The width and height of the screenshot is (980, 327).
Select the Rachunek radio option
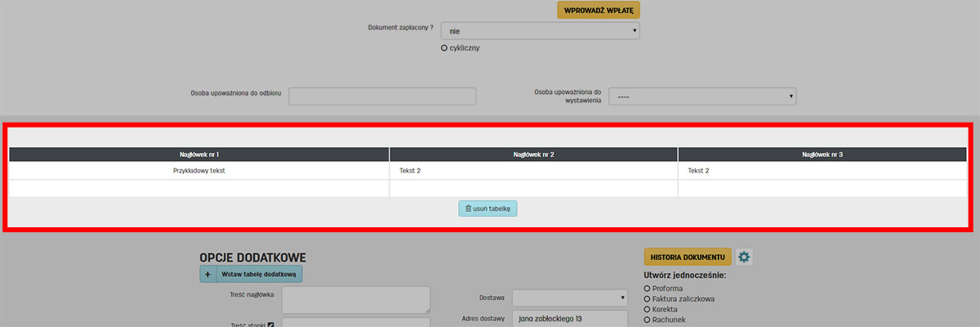click(x=647, y=320)
